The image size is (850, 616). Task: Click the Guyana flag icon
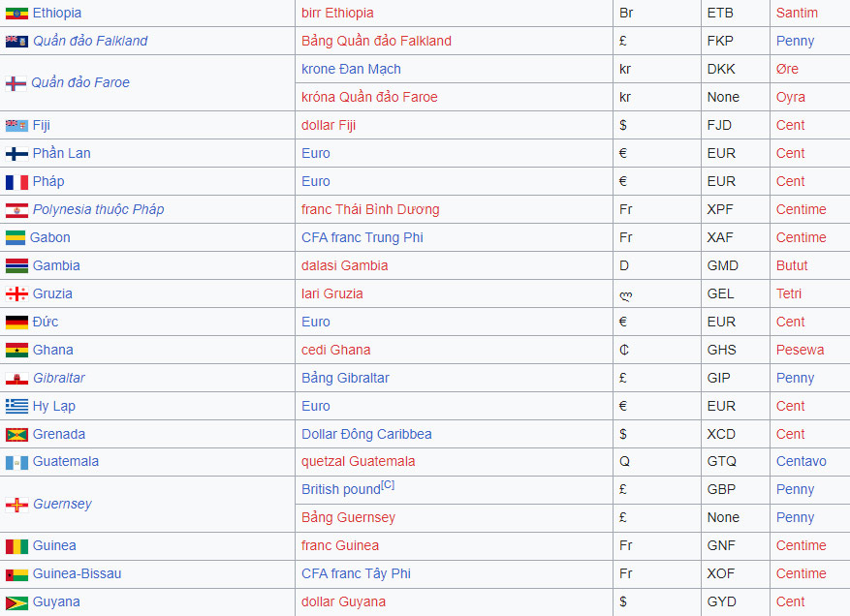(16, 602)
